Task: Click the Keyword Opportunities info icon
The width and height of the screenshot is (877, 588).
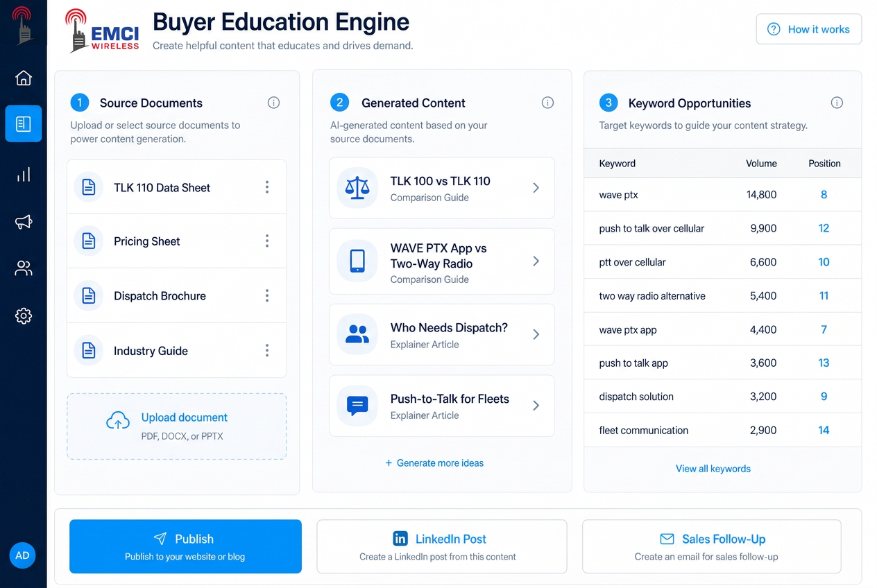Action: 837,103
